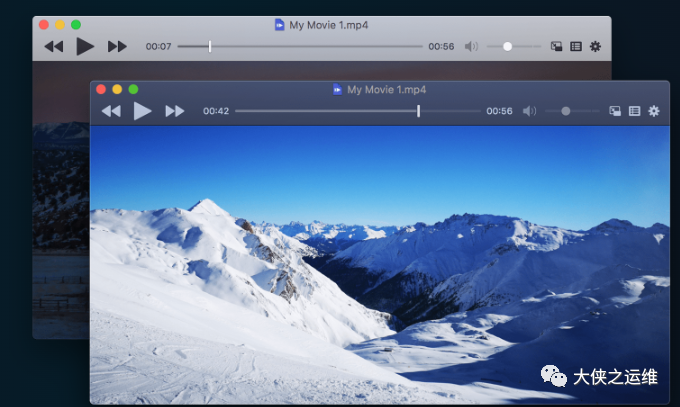Mute audio in the front player window

click(529, 111)
